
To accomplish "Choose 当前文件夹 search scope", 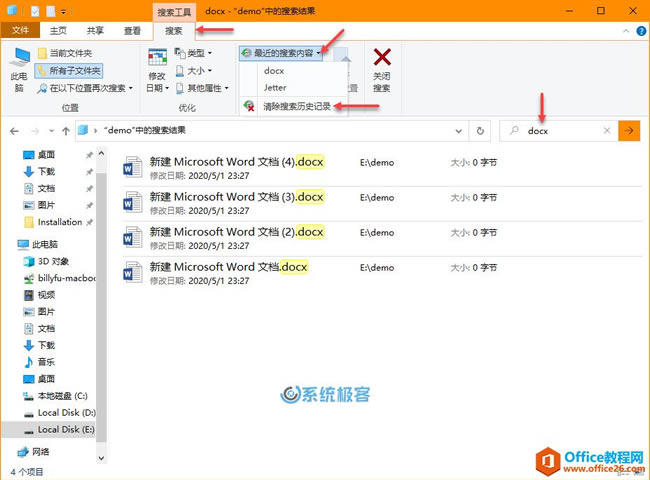I will [65, 53].
